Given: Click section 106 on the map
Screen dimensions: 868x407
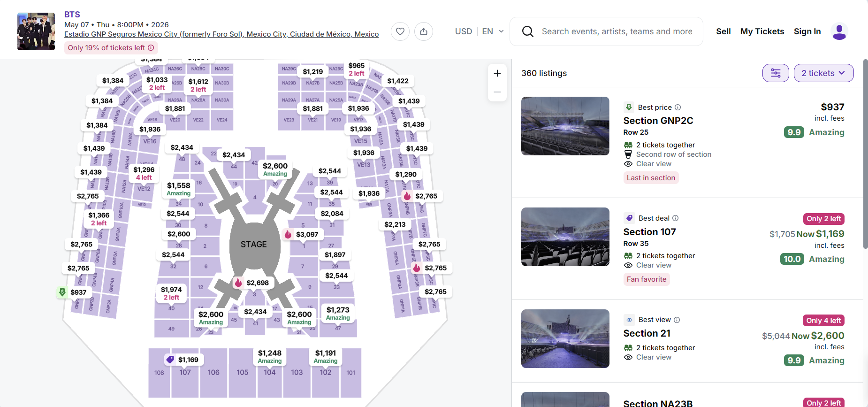Looking at the screenshot, I should click(x=213, y=372).
